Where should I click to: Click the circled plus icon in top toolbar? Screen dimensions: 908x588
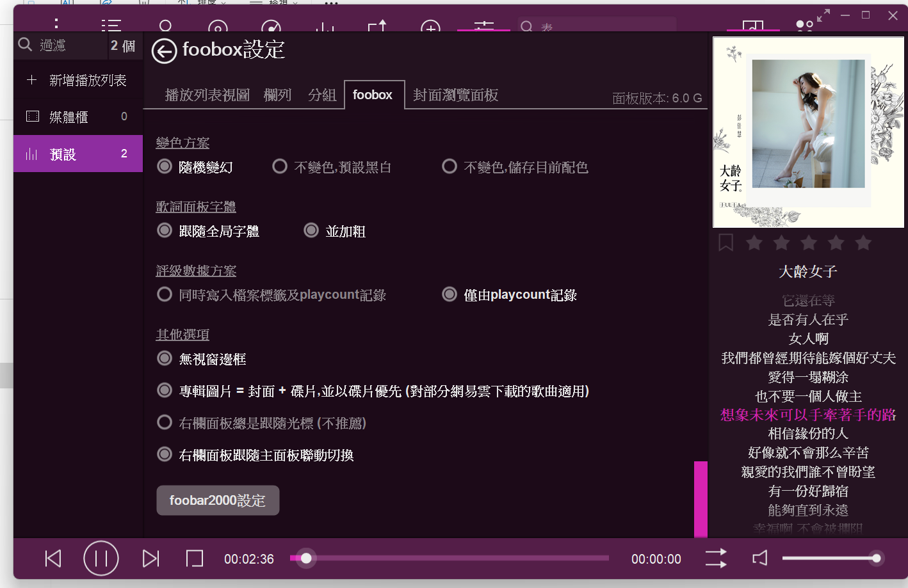pyautogui.click(x=430, y=27)
